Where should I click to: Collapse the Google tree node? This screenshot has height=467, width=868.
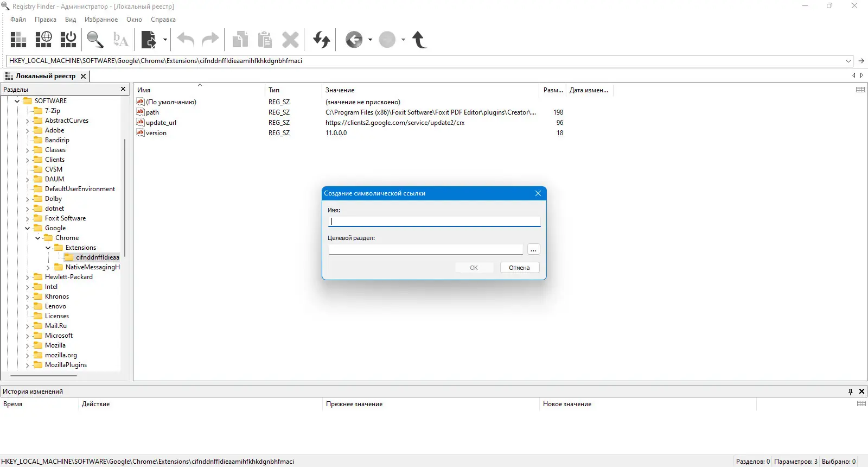pyautogui.click(x=28, y=228)
